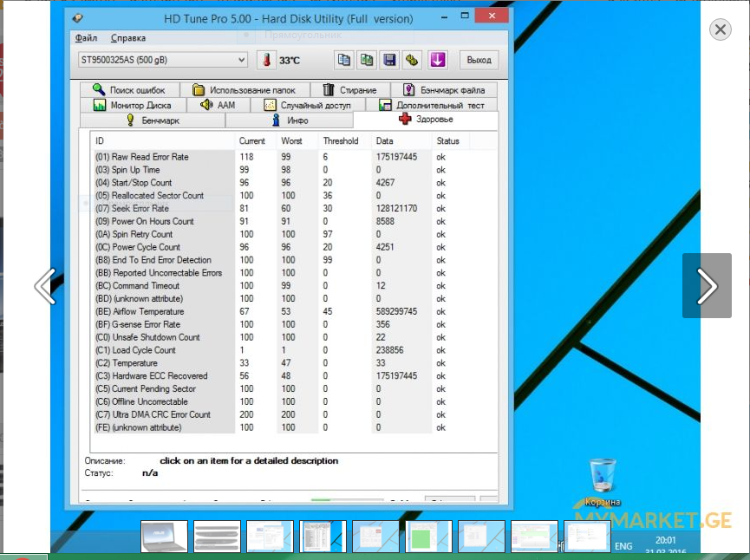Click the floppy disk save icon
Screen dimensions: 750x560
pos(389,60)
